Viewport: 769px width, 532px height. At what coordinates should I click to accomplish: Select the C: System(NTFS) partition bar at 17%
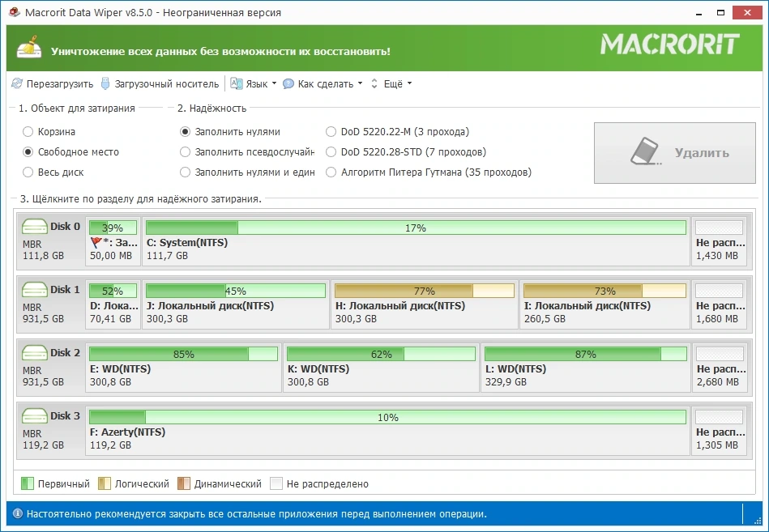416,228
